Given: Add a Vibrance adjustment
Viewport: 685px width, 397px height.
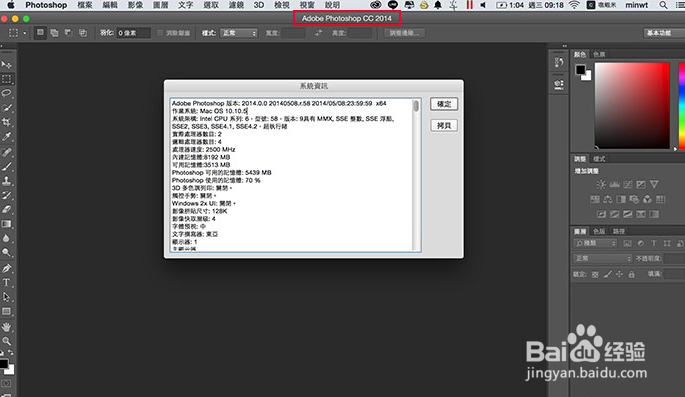Looking at the screenshot, I should point(654,184).
